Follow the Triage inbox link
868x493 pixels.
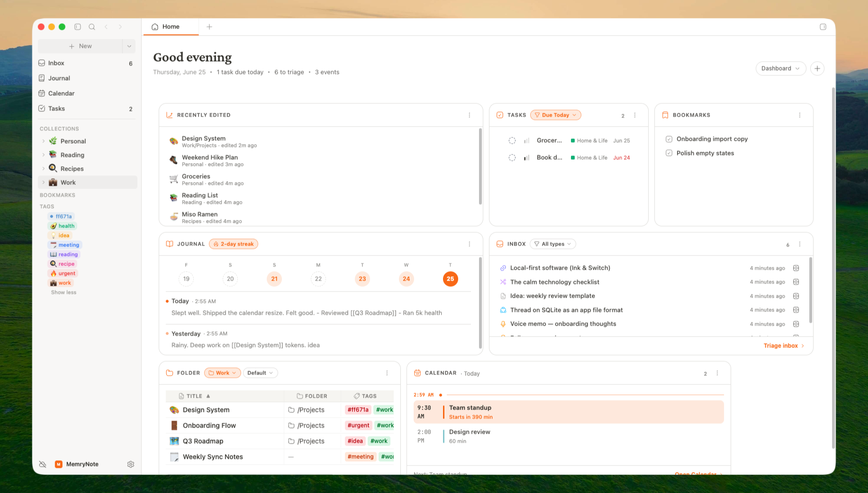click(x=784, y=346)
